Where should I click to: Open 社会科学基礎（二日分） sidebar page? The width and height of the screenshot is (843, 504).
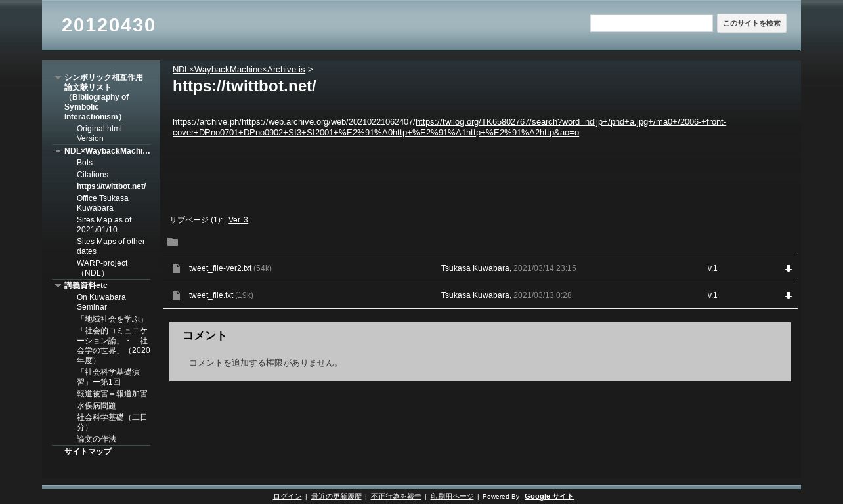[x=112, y=422]
